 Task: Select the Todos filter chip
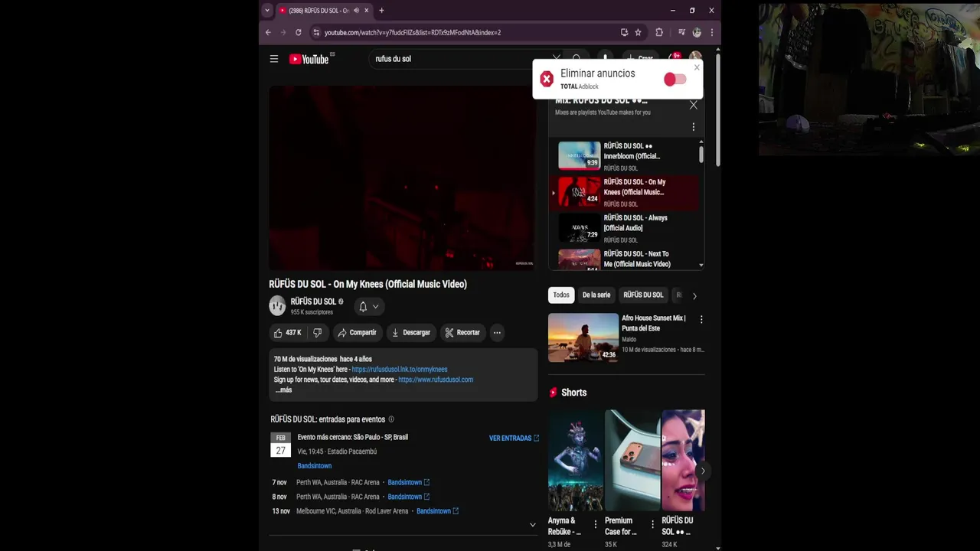tap(561, 295)
